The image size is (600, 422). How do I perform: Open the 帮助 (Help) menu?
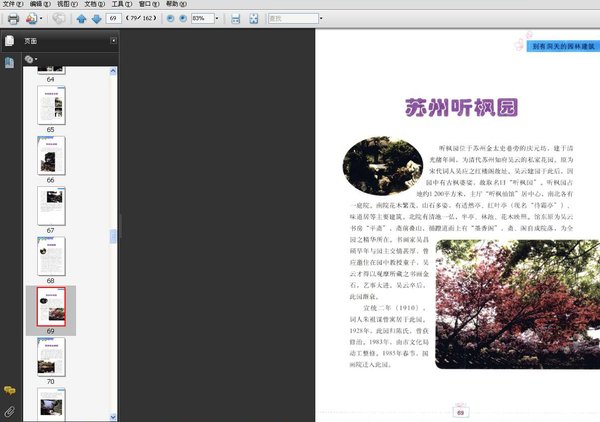(x=176, y=4)
